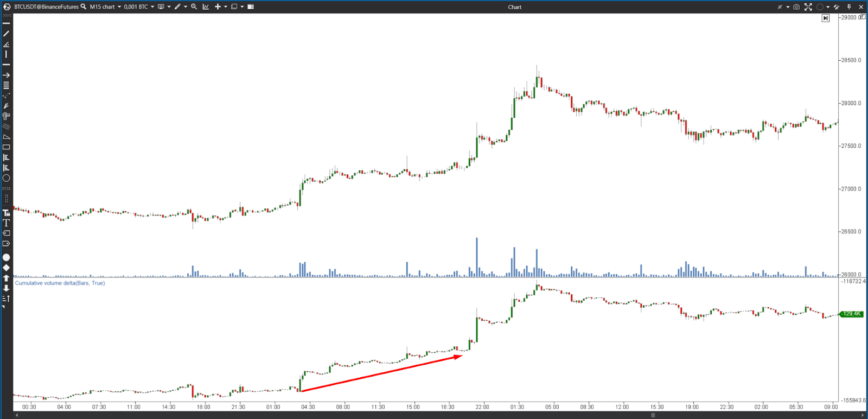Toggle chart linking off icon
868x419 pixels.
pyautogui.click(x=837, y=7)
